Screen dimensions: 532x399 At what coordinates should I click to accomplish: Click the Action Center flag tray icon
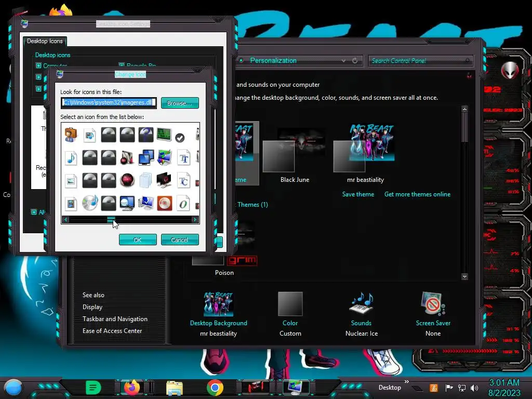[449, 388]
